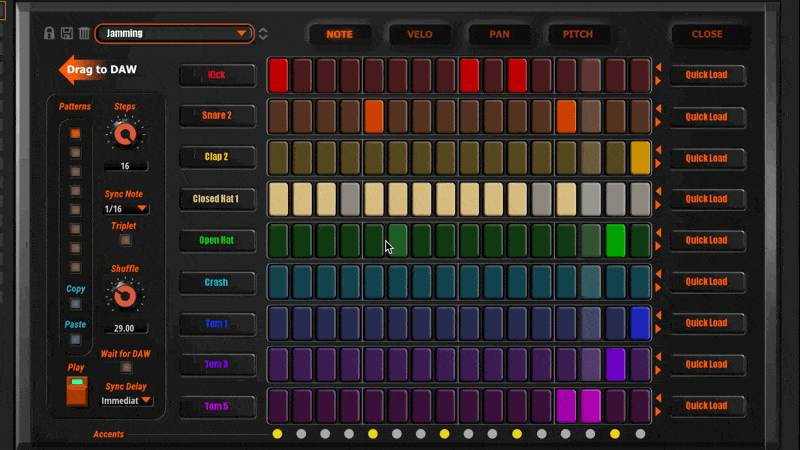Click the Shuffle knob
The image size is (800, 450).
click(125, 296)
